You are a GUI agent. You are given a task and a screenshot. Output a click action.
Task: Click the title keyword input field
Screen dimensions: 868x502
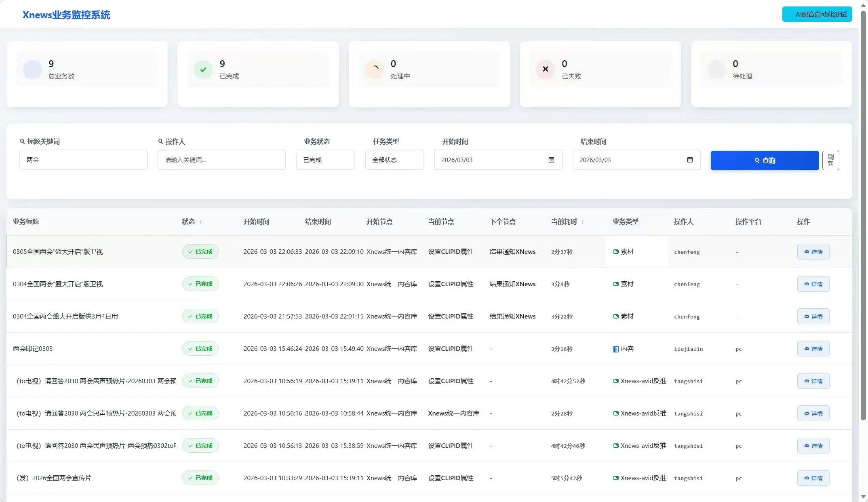(84, 160)
